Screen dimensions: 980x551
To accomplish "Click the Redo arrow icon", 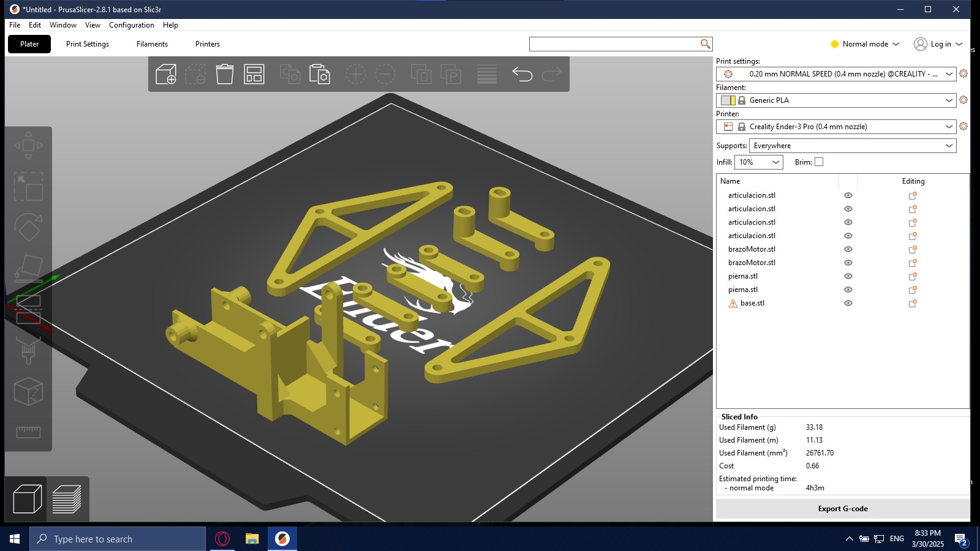I will 552,74.
